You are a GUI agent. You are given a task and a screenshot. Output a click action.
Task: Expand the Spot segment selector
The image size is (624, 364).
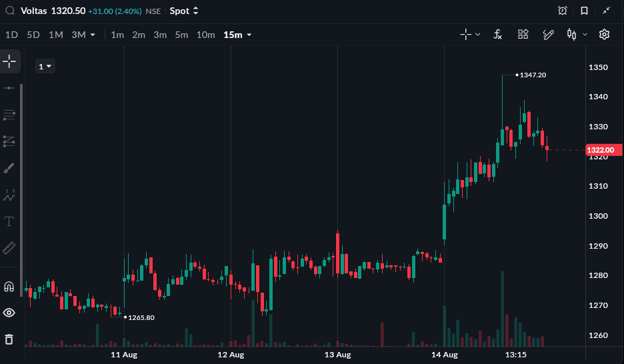(x=184, y=11)
